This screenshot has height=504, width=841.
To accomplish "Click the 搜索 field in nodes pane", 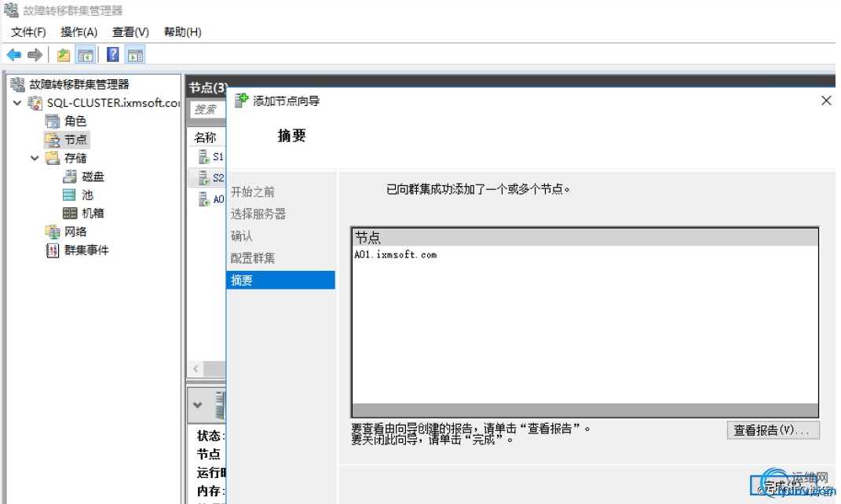I will coord(208,109).
